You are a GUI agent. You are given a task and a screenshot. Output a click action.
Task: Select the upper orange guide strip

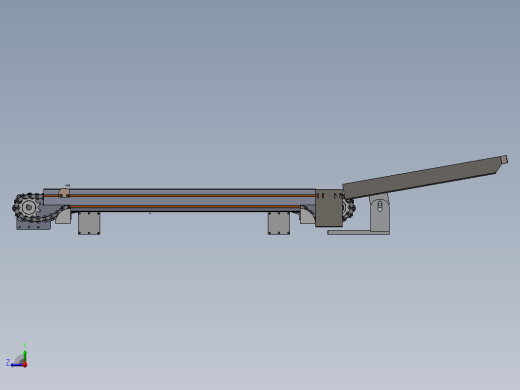point(179,196)
